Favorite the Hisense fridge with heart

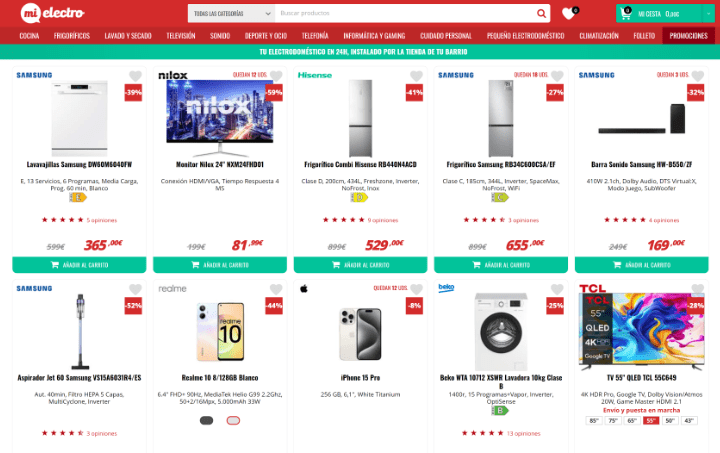pos(416,76)
